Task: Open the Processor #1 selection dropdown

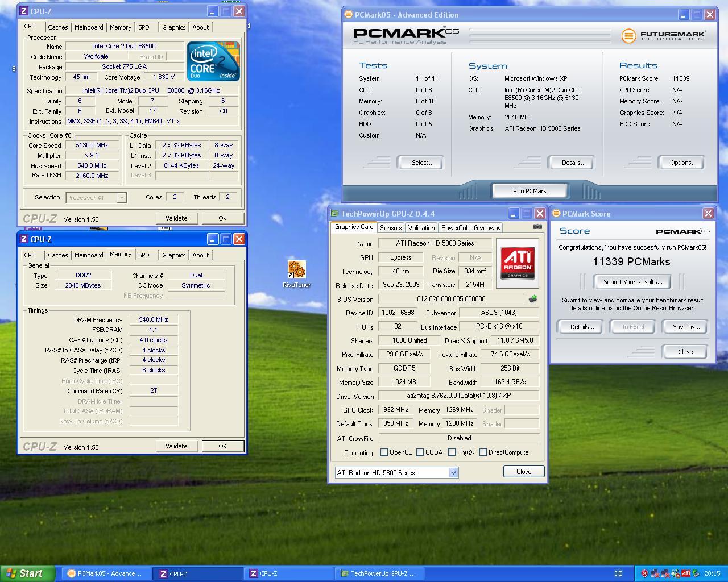Action: tap(121, 197)
